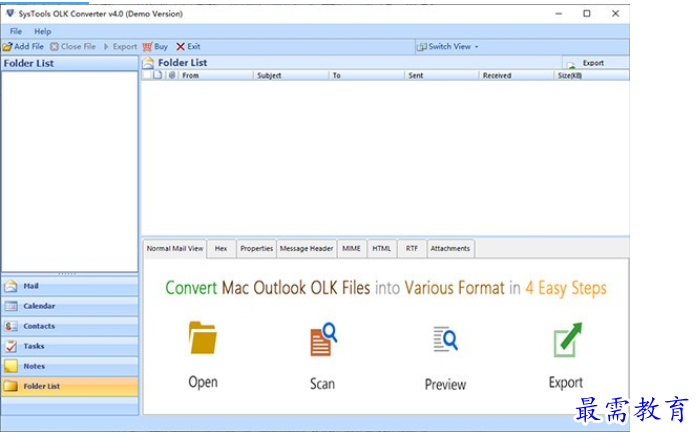Click the green Export arrow icon
Screen dimensions: 697x441
click(x=568, y=340)
